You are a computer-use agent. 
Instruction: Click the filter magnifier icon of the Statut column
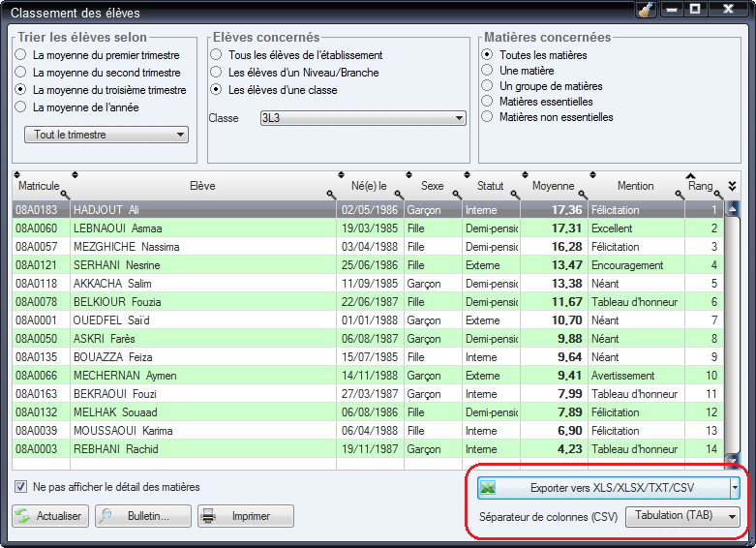515,195
